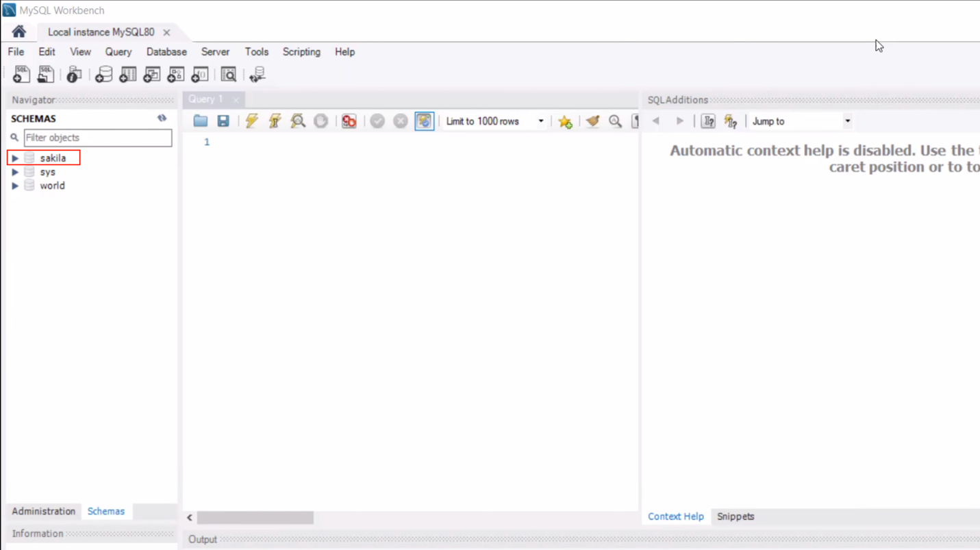Viewport: 980px width, 550px height.
Task: Open the Server menu
Action: pyautogui.click(x=215, y=51)
